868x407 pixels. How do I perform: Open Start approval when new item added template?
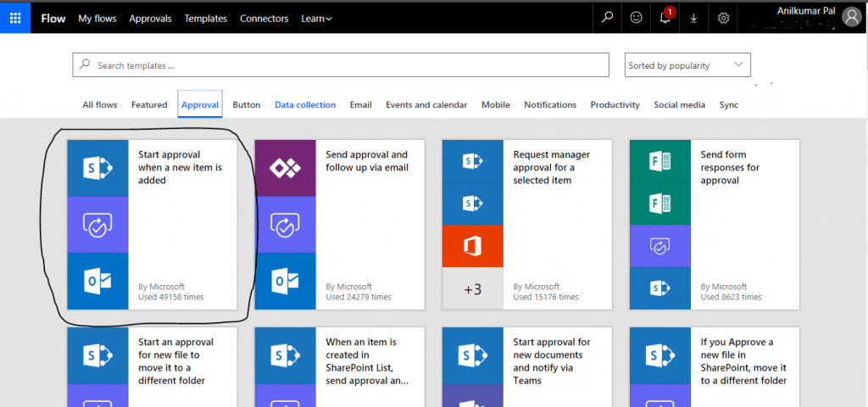point(180,167)
